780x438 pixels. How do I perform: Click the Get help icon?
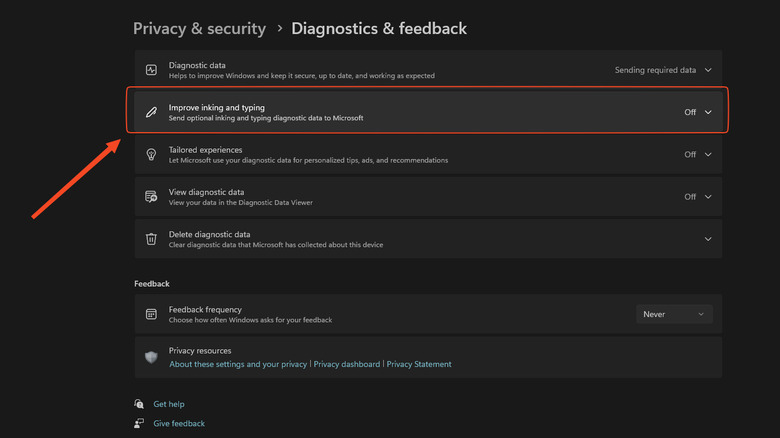139,404
